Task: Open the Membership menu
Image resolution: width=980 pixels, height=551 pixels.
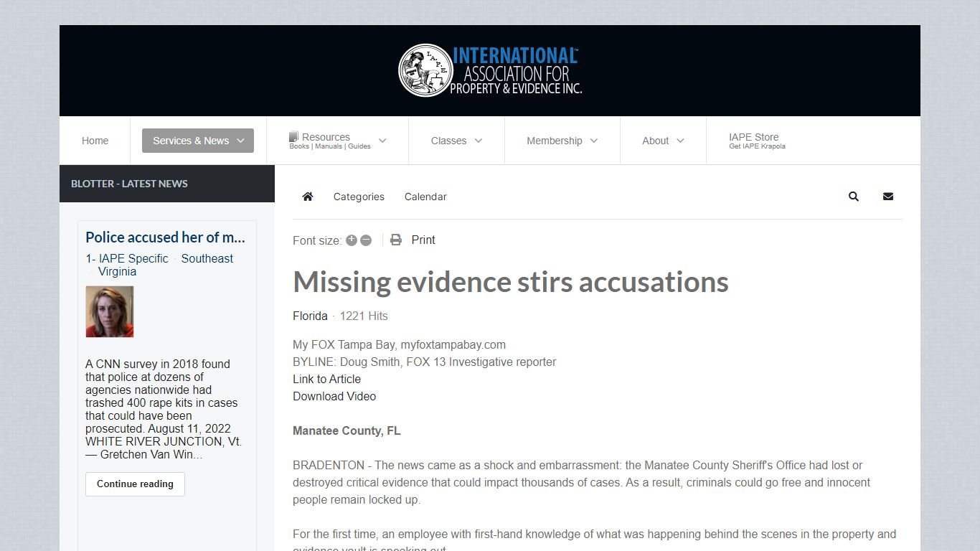Action: [554, 141]
